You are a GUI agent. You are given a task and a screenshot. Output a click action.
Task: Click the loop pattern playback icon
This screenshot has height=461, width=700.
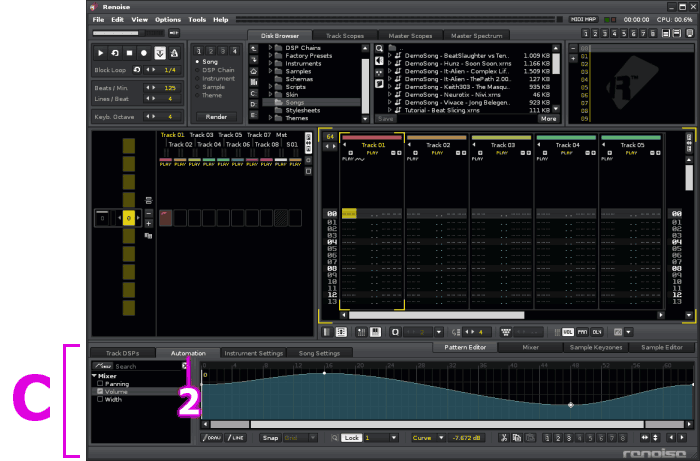115,53
